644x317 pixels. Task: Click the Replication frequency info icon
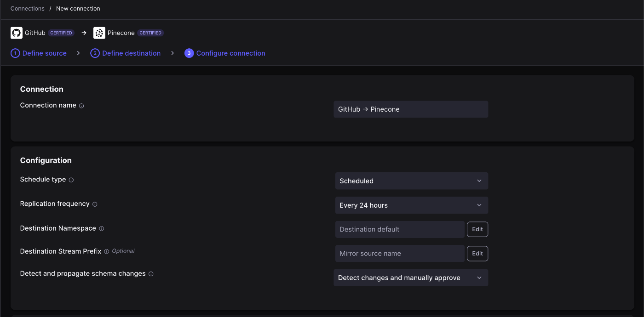(95, 204)
